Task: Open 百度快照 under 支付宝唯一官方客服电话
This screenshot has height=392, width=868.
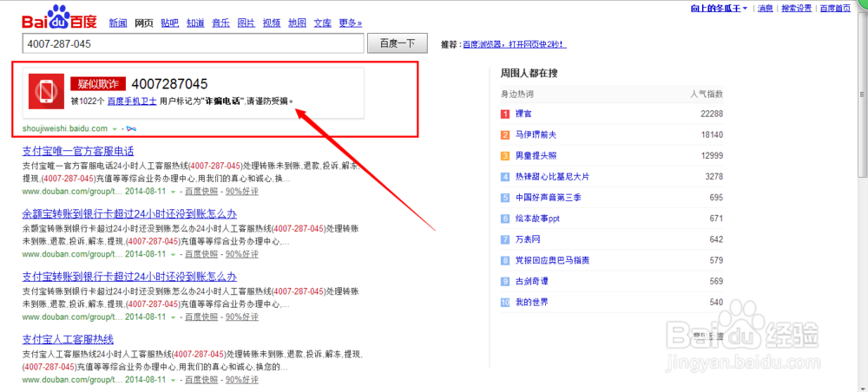Action: click(x=201, y=192)
